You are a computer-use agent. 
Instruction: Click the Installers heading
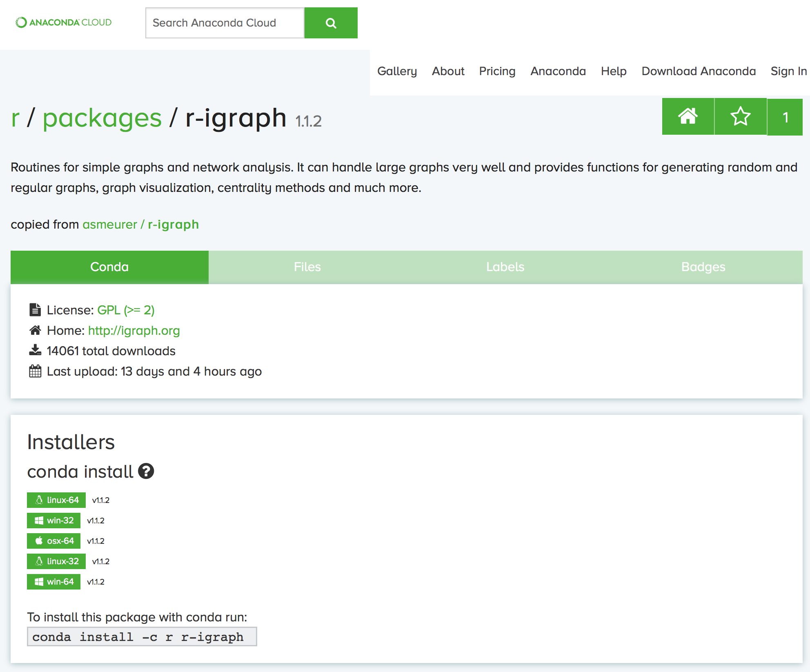pos(71,442)
